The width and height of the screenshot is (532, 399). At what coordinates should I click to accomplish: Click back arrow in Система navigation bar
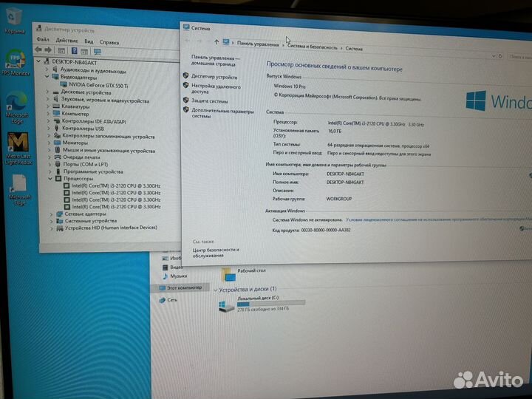tap(187, 41)
